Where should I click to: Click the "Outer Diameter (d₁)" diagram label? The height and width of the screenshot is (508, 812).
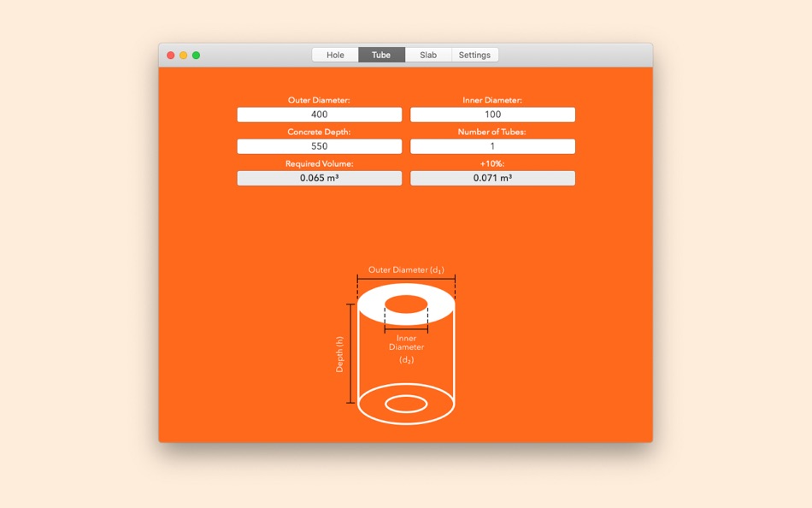tap(406, 269)
